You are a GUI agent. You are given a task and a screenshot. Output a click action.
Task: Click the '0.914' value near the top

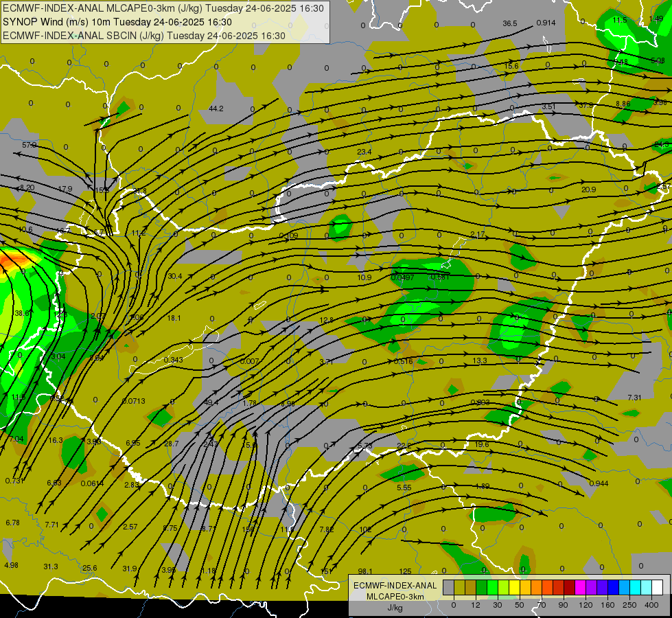coord(546,23)
